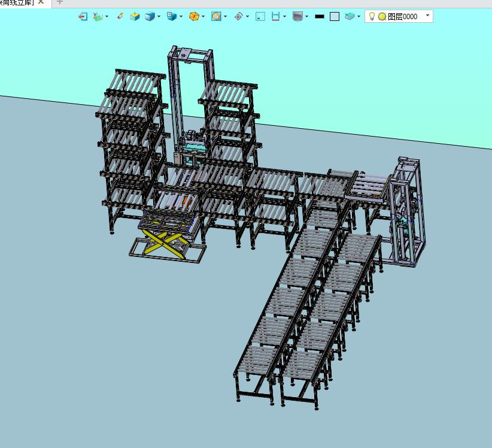The image size is (492, 448).
Task: Select the eraser/marker tool icon
Action: click(x=120, y=16)
